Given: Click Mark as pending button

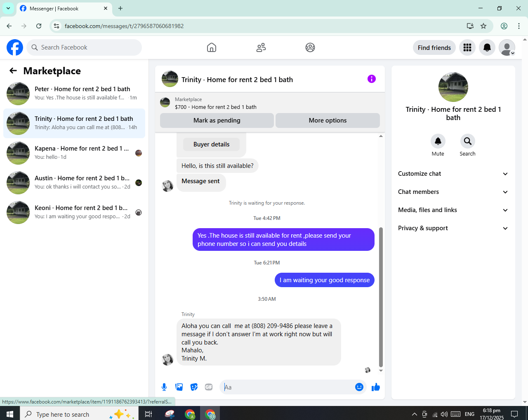Looking at the screenshot, I should click(217, 120).
